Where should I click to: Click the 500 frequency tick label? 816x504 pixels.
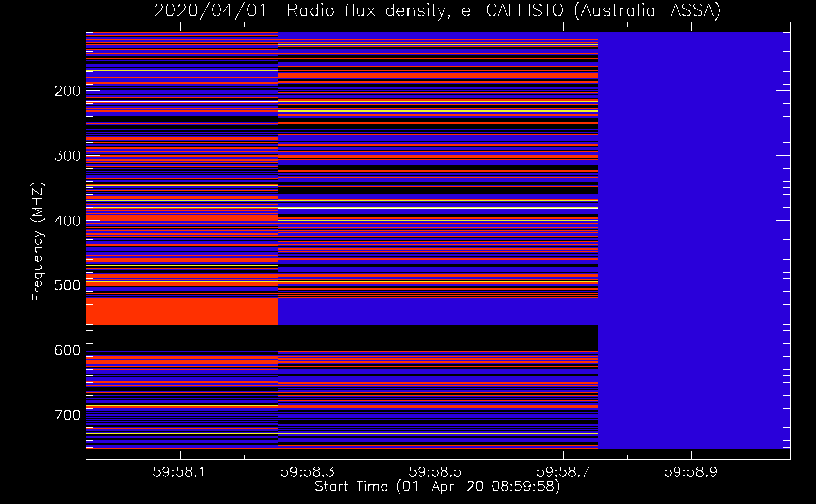[x=68, y=285]
